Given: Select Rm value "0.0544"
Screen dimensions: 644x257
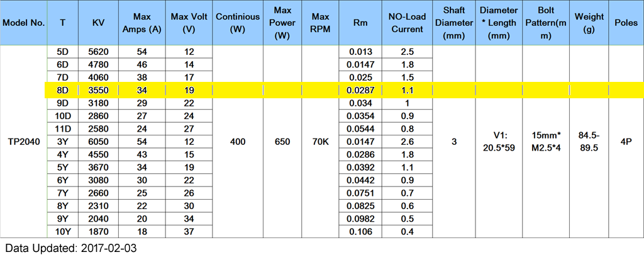Looking at the screenshot, I should click(360, 128).
